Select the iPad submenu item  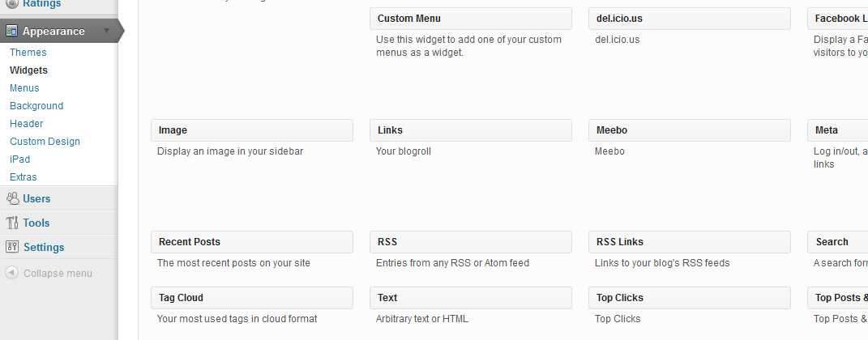19,159
